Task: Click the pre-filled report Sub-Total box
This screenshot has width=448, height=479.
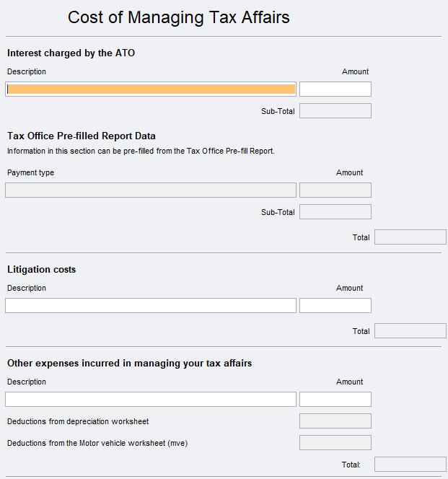Action: [x=335, y=212]
